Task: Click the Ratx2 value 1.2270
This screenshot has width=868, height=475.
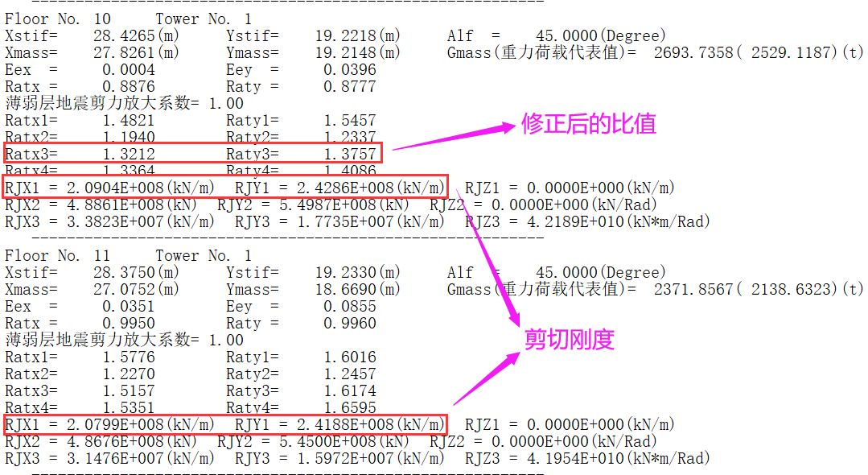Action: click(129, 374)
